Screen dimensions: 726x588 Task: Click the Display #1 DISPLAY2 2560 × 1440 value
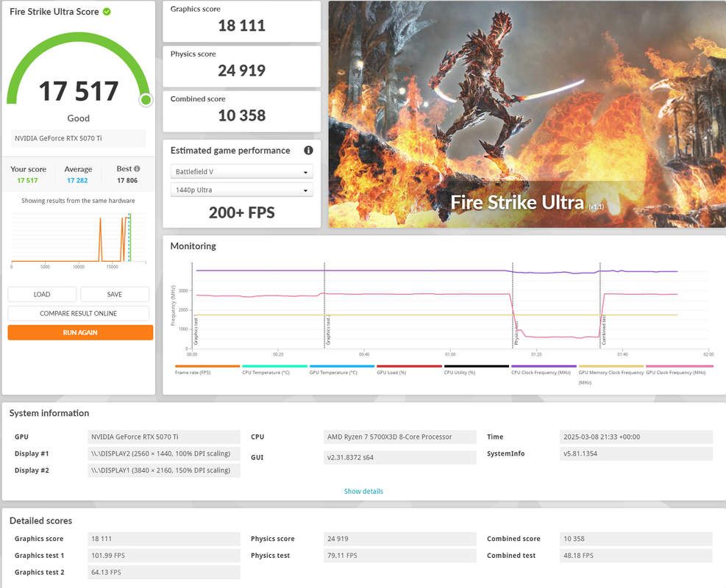pos(164,453)
